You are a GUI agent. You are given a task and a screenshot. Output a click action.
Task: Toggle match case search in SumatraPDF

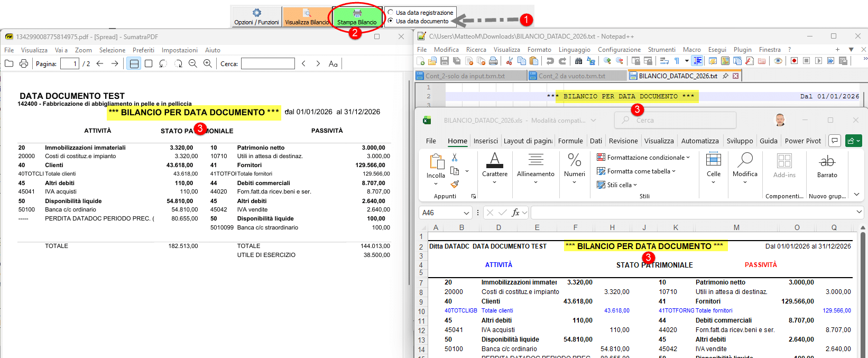click(333, 63)
